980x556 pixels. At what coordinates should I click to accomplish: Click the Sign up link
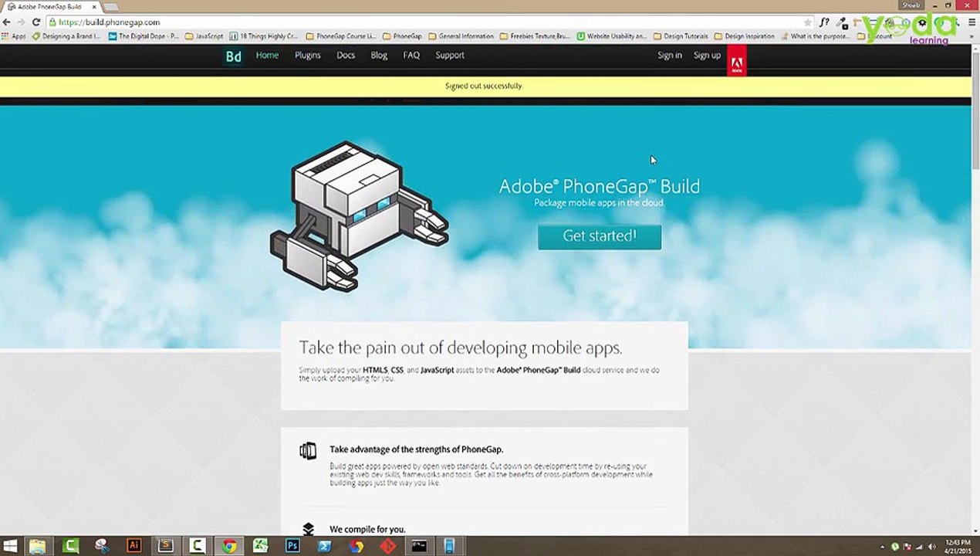pyautogui.click(x=707, y=56)
